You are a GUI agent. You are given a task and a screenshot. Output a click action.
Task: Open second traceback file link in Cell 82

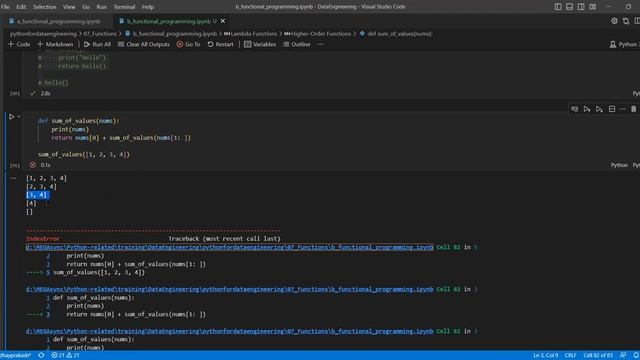click(x=229, y=289)
